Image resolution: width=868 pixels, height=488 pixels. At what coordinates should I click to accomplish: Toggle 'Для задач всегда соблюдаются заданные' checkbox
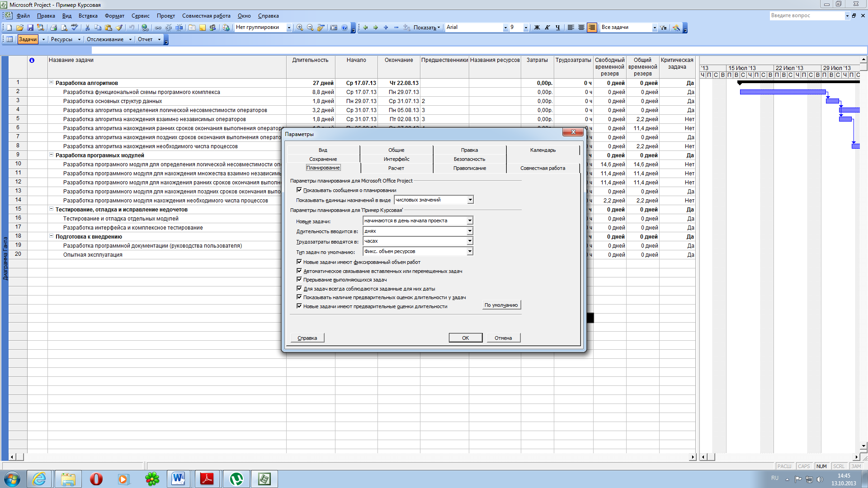pyautogui.click(x=299, y=289)
